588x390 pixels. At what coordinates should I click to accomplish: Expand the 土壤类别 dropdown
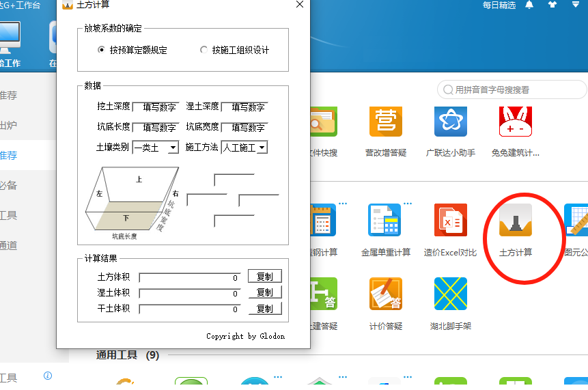tap(173, 148)
